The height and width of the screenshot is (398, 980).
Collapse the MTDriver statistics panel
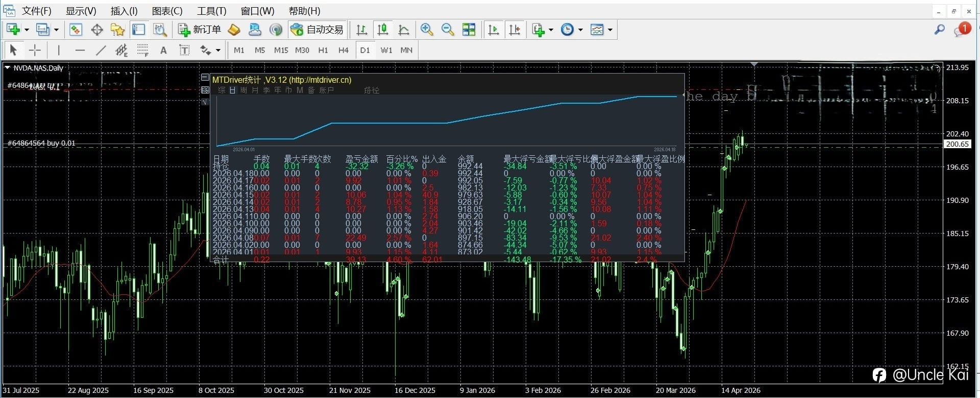pos(205,78)
